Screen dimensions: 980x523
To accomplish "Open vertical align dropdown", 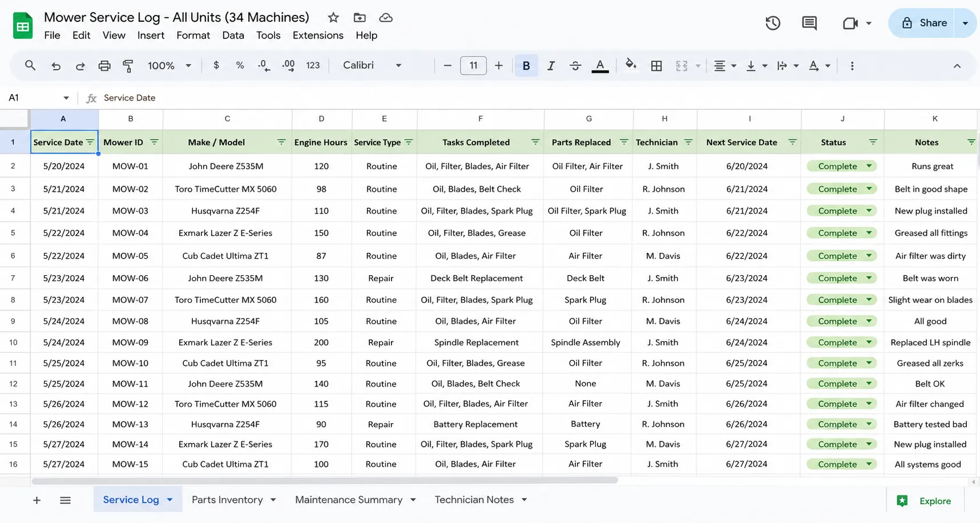I will 756,66.
